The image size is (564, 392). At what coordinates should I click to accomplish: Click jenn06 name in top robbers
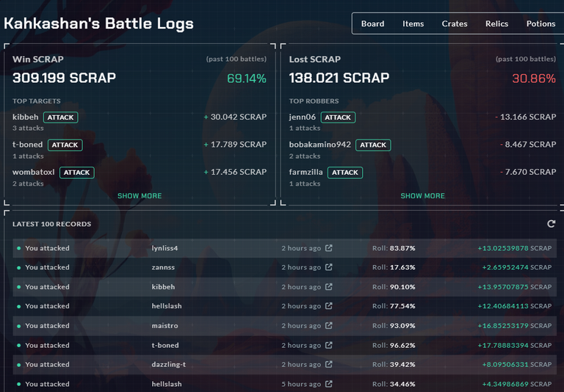pyautogui.click(x=303, y=117)
